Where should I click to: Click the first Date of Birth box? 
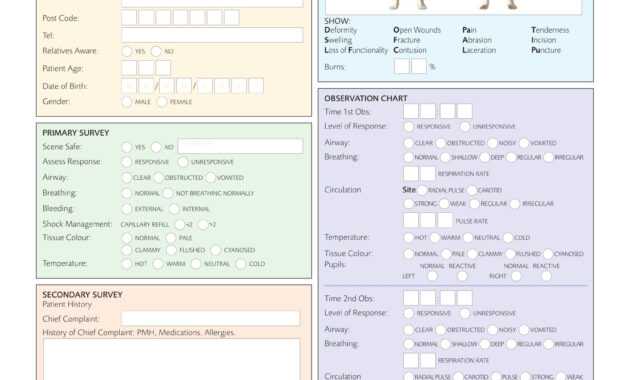[x=129, y=86]
